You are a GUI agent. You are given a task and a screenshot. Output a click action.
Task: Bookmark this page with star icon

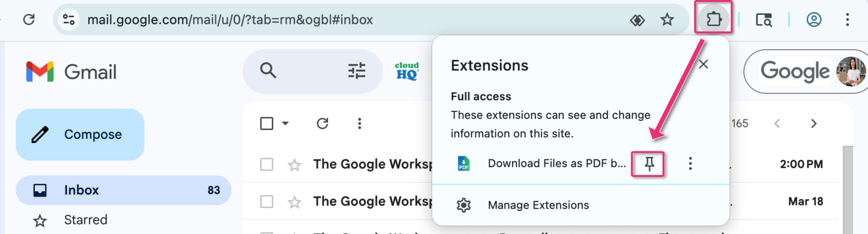click(667, 19)
